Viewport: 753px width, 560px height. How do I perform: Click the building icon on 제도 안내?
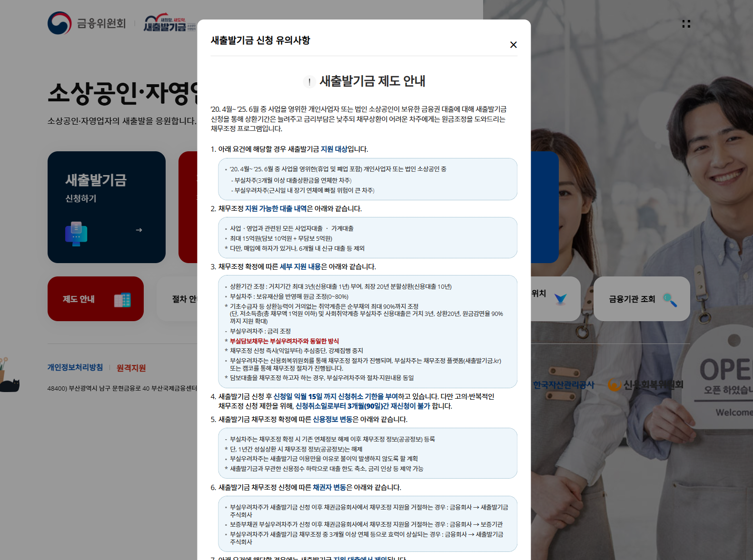tap(122, 300)
